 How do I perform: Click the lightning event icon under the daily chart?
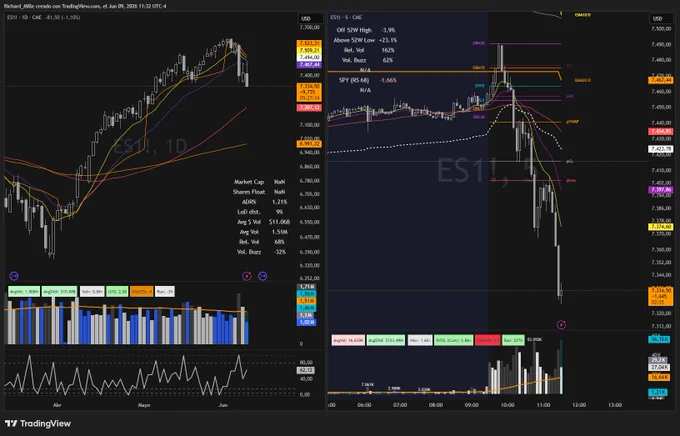click(247, 276)
